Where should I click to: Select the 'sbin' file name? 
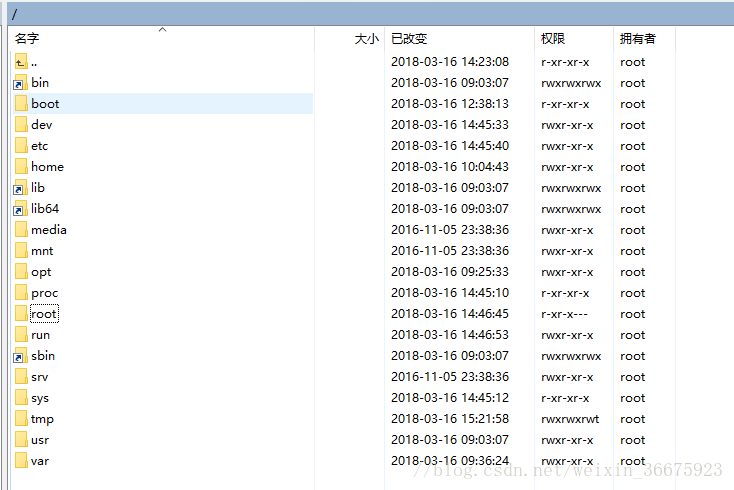point(43,356)
